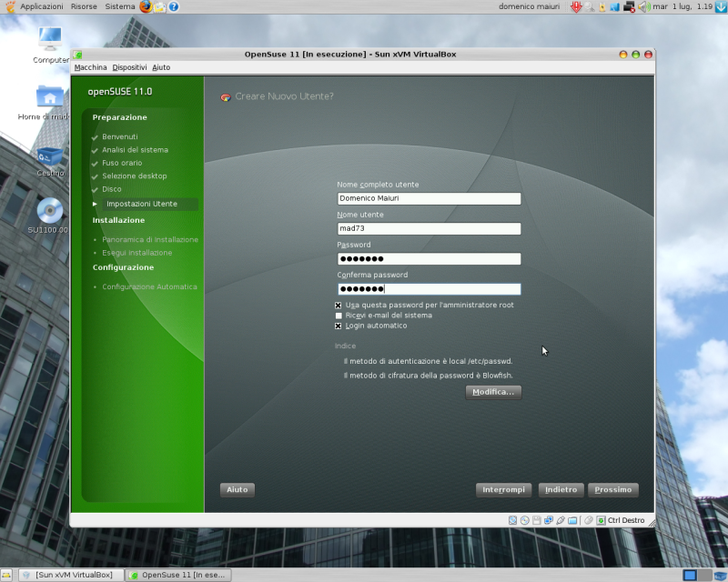Viewport: 728px width, 582px height.
Task: Open the USB devices icon in VirtualBox statusbar
Action: point(559,519)
